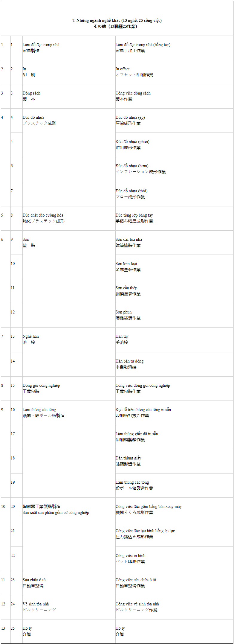Screen dimensions: 234x644
Task: Select 'Sơn các tòa nhà' job text
Action: tap(129, 239)
